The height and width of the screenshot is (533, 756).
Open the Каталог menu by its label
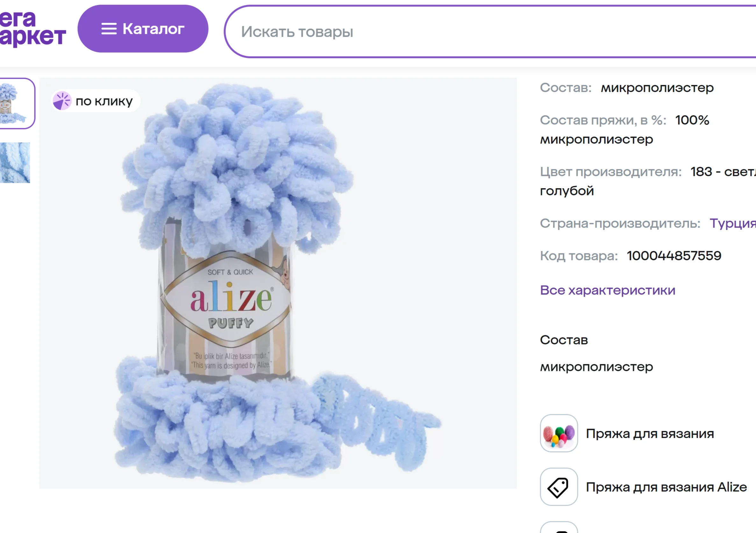pos(153,29)
